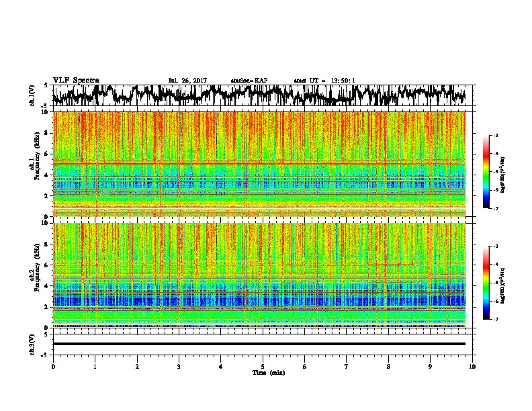Click the "VLF Spectra" title text
The width and height of the screenshot is (532, 411).
click(x=76, y=80)
